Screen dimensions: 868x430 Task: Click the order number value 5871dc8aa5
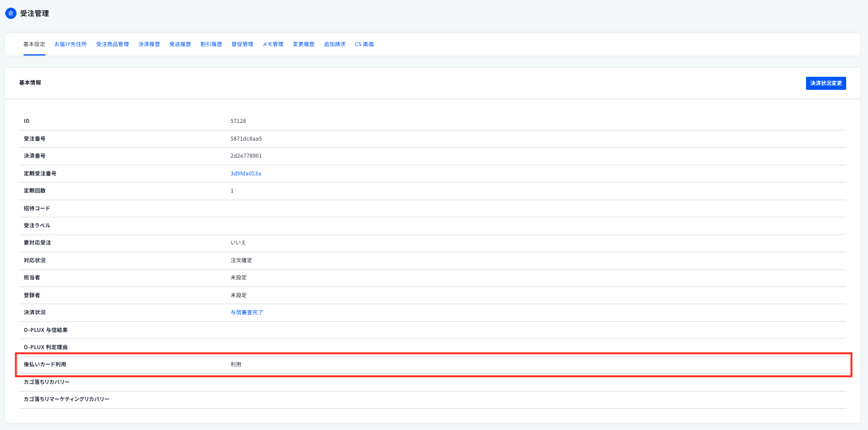246,139
